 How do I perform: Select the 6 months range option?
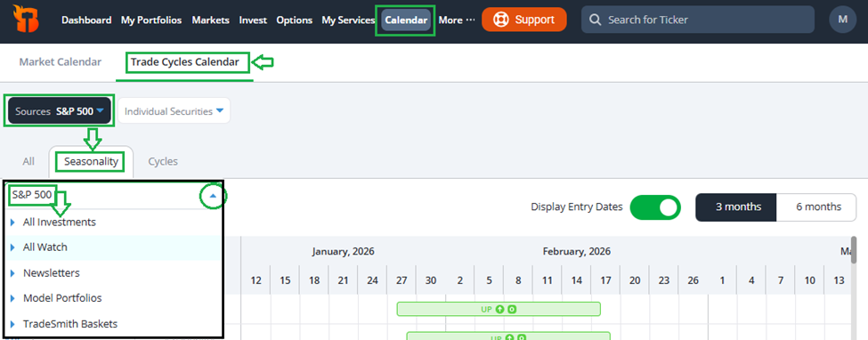click(x=818, y=207)
